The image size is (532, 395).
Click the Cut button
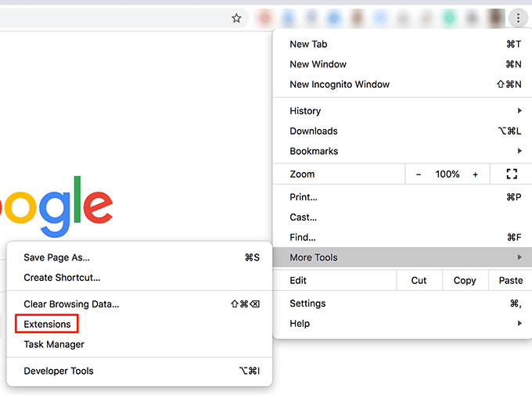(x=419, y=280)
